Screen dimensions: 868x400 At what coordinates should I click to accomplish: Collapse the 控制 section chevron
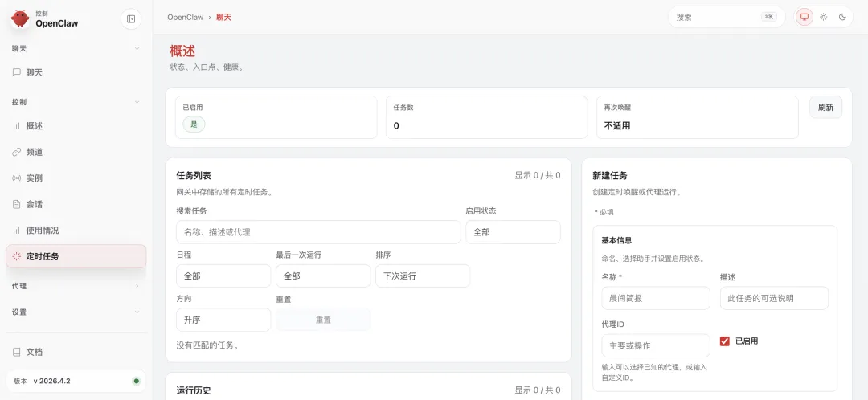[137, 102]
